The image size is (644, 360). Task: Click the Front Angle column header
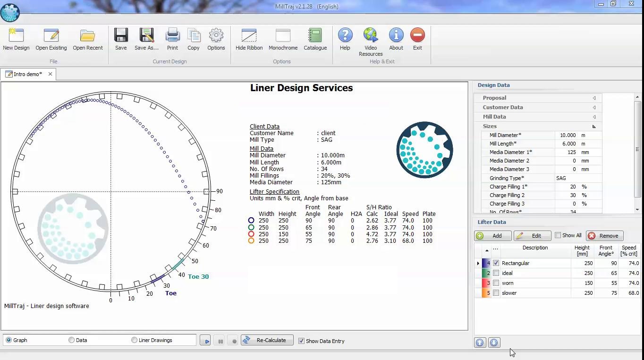coord(606,250)
